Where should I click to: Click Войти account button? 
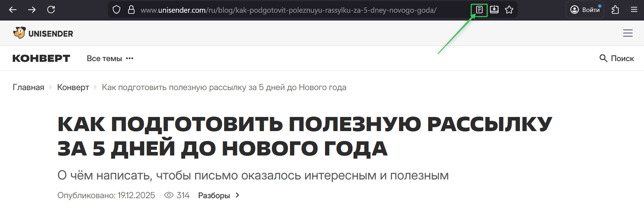585,10
